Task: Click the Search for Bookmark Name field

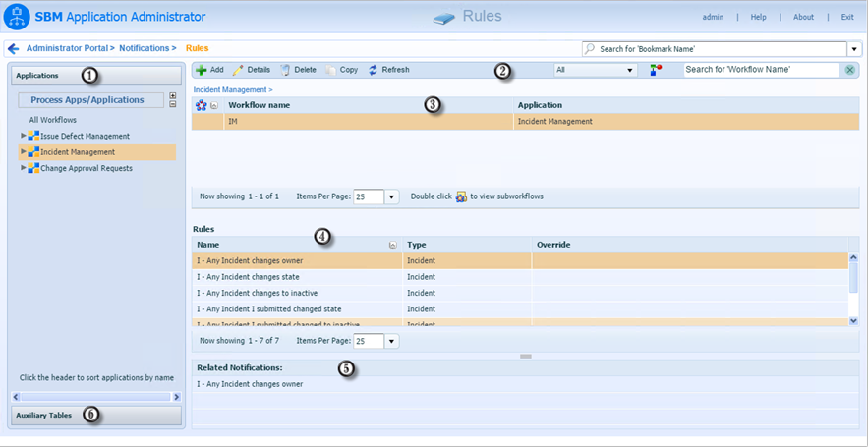Action: (715, 49)
